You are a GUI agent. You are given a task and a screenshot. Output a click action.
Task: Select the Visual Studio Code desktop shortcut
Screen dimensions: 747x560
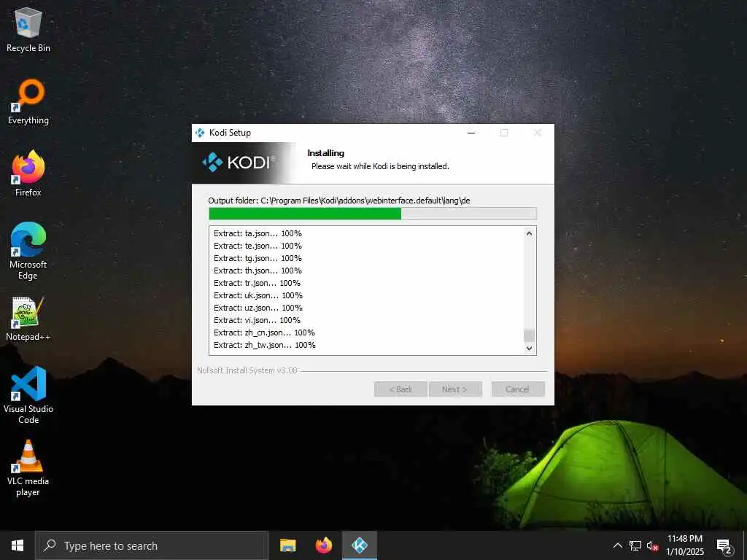point(28,395)
